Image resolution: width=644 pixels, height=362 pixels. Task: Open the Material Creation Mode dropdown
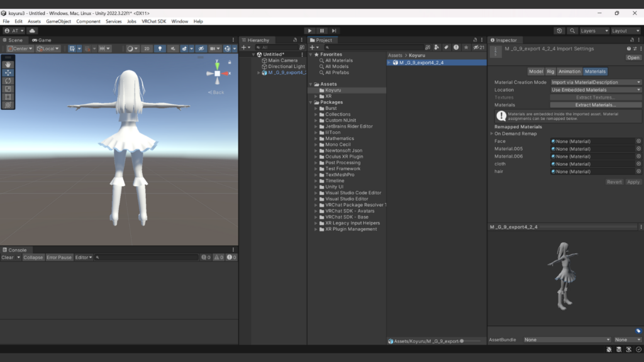click(596, 82)
